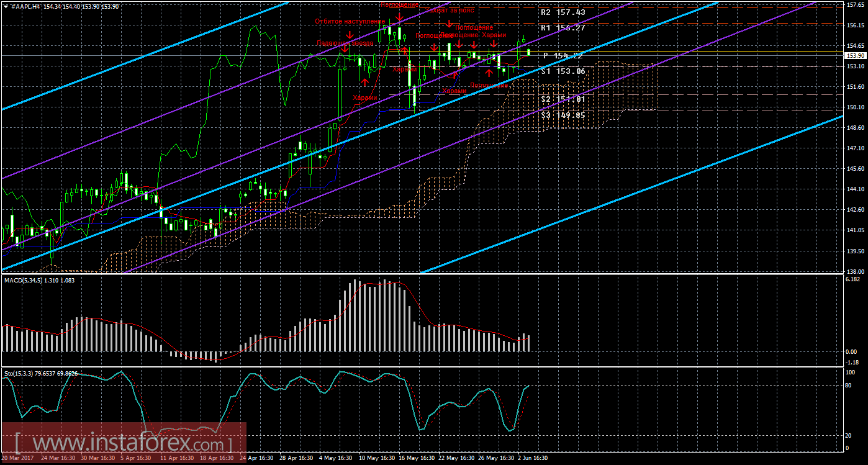Click the 138.00 price axis value

point(855,271)
